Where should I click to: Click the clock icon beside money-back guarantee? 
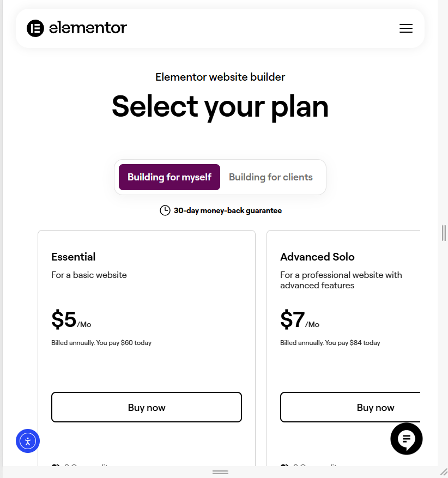[165, 210]
